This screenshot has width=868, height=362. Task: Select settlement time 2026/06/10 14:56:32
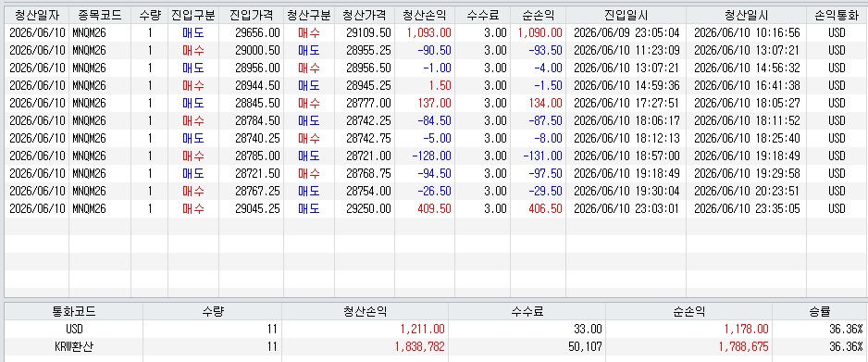(747, 69)
